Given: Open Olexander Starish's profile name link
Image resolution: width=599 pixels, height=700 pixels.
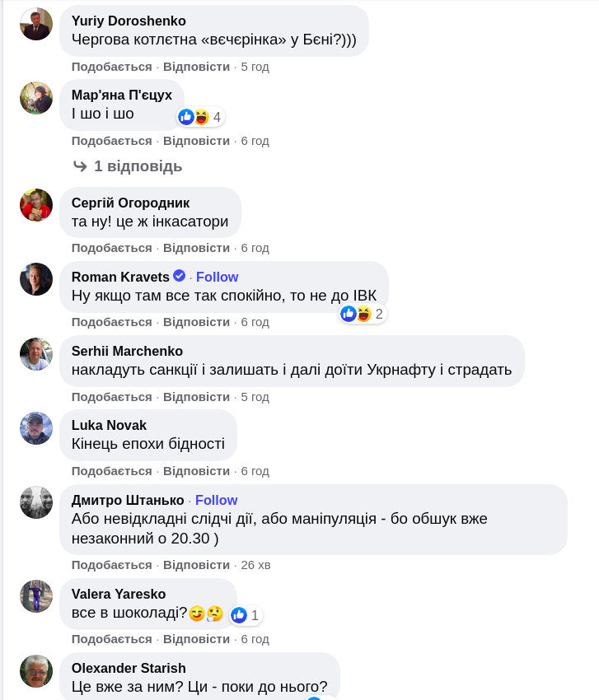Looking at the screenshot, I should point(129,668).
